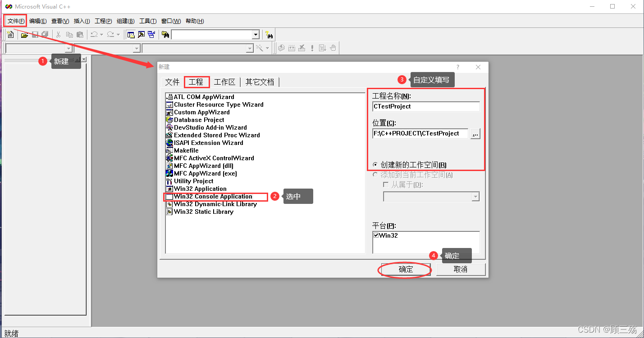The width and height of the screenshot is (644, 338).
Task: Expand the Find combo box arrow
Action: pos(256,35)
